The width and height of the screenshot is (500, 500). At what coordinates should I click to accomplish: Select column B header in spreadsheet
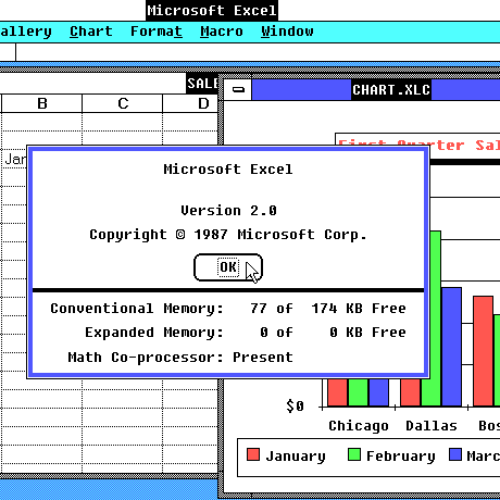click(42, 104)
